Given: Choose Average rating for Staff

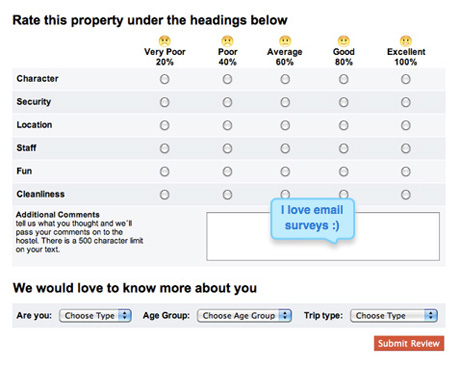Looking at the screenshot, I should (x=285, y=148).
